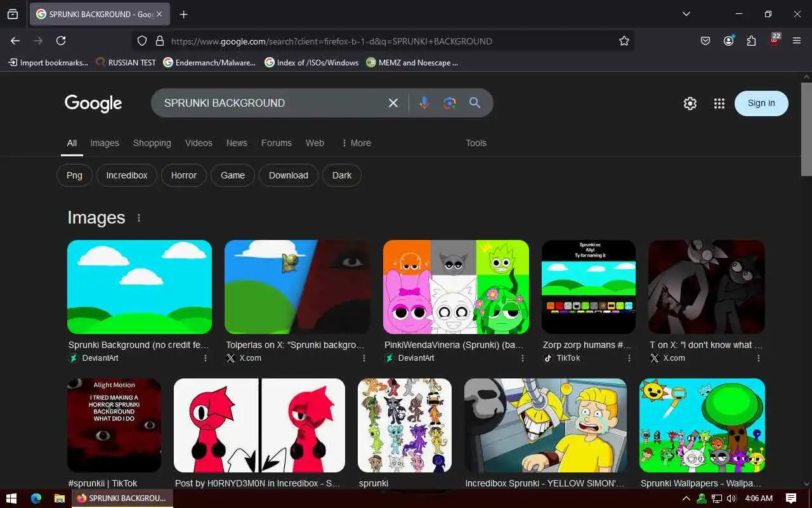Launch Microsoft Edge from the taskbar
This screenshot has height=508, width=812.
point(36,498)
